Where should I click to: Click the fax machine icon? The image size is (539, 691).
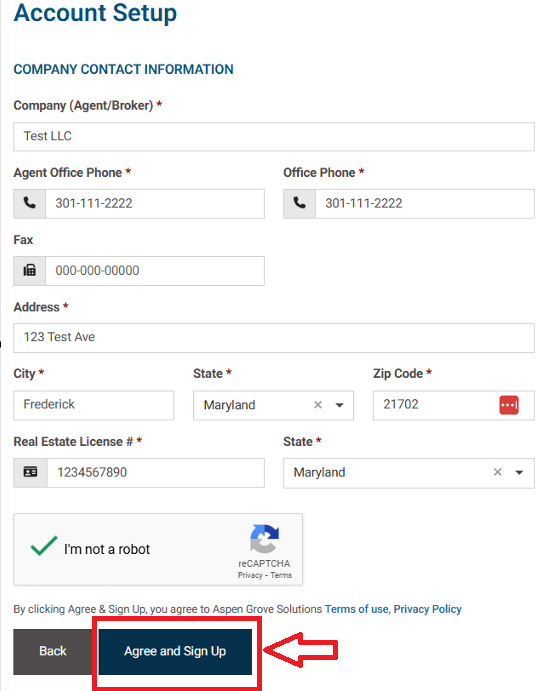coord(30,271)
